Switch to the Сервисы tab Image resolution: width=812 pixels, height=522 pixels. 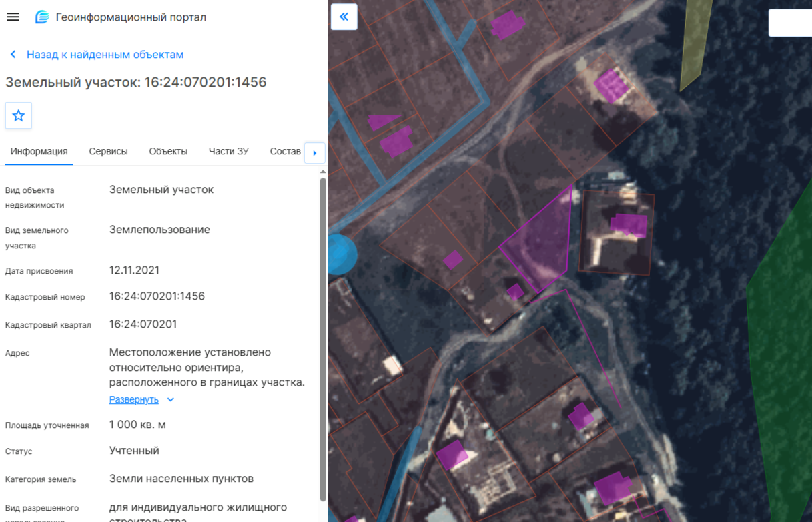pyautogui.click(x=108, y=152)
